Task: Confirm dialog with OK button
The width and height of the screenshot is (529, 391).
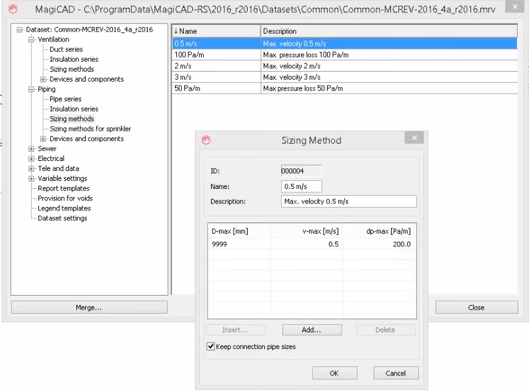Action: 334,373
